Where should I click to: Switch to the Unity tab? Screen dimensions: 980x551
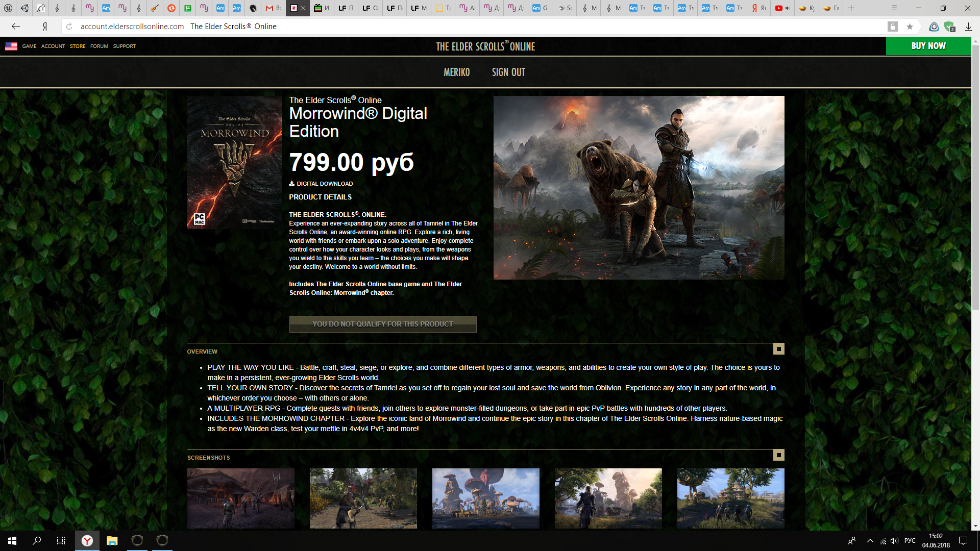pyautogui.click(x=24, y=8)
